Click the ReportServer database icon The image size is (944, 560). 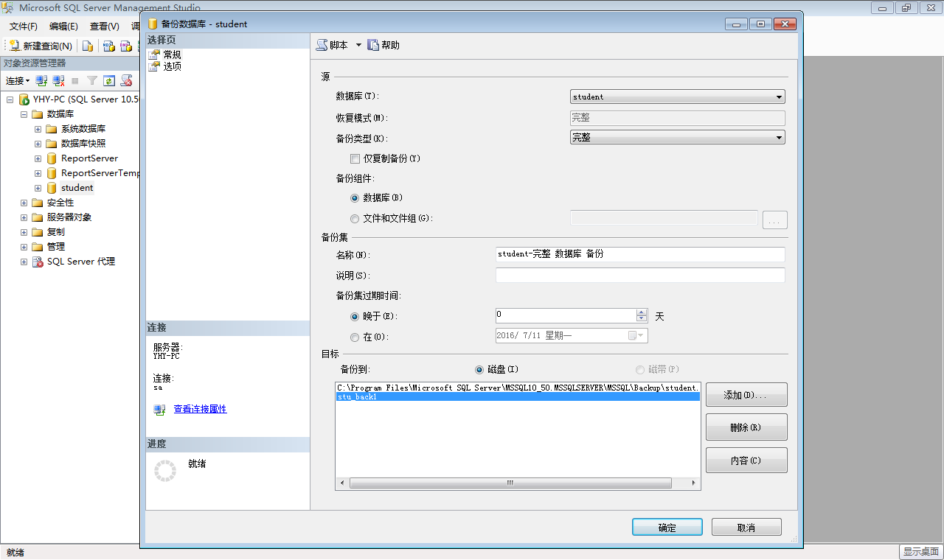(52, 158)
